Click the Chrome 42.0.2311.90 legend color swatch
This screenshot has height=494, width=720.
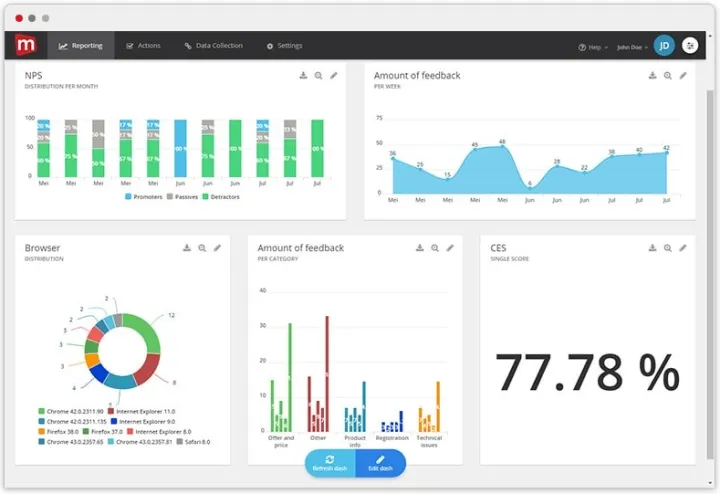pyautogui.click(x=41, y=411)
